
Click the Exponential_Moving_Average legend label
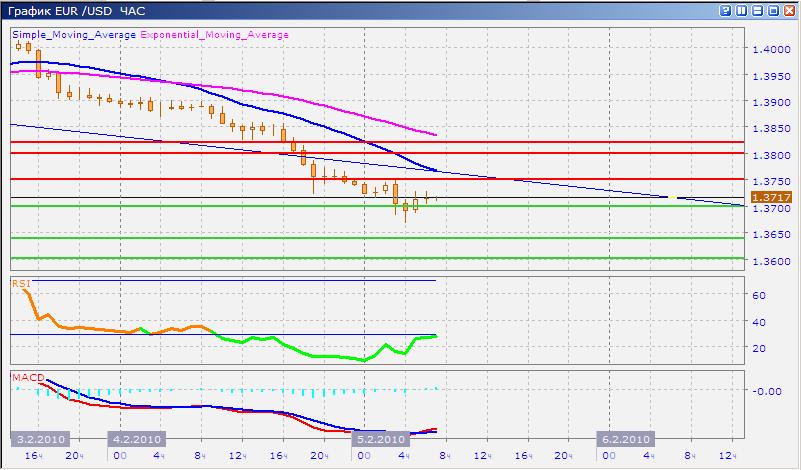click(x=215, y=35)
